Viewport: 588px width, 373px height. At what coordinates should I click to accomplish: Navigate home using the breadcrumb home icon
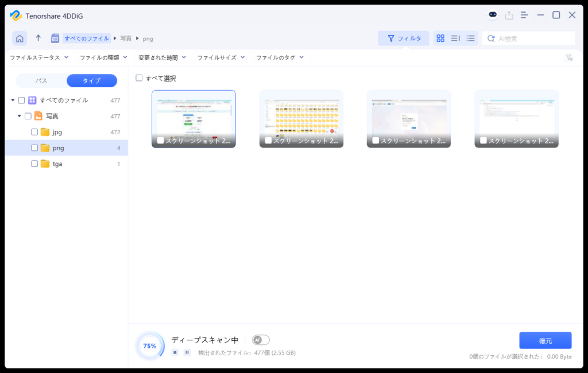pos(20,38)
